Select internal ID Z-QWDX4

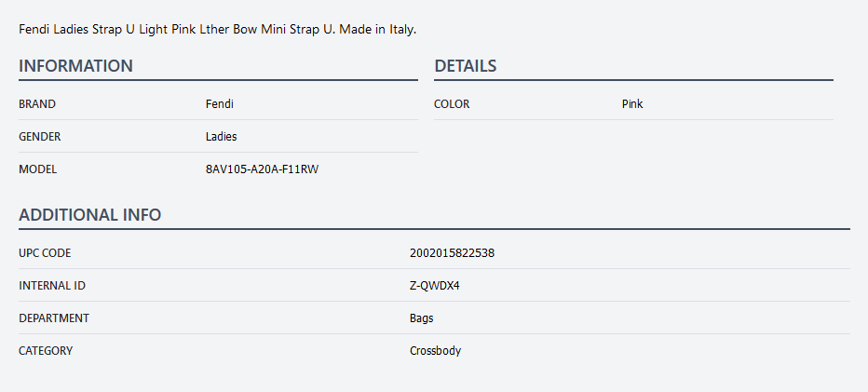pyautogui.click(x=435, y=286)
